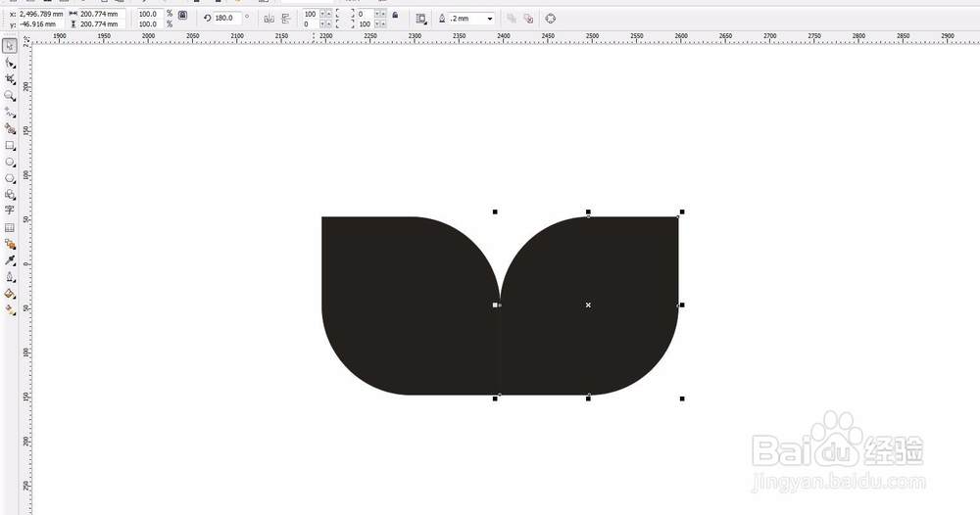This screenshot has height=515, width=980.
Task: Select the Zoom magnifier tool
Action: tap(10, 96)
